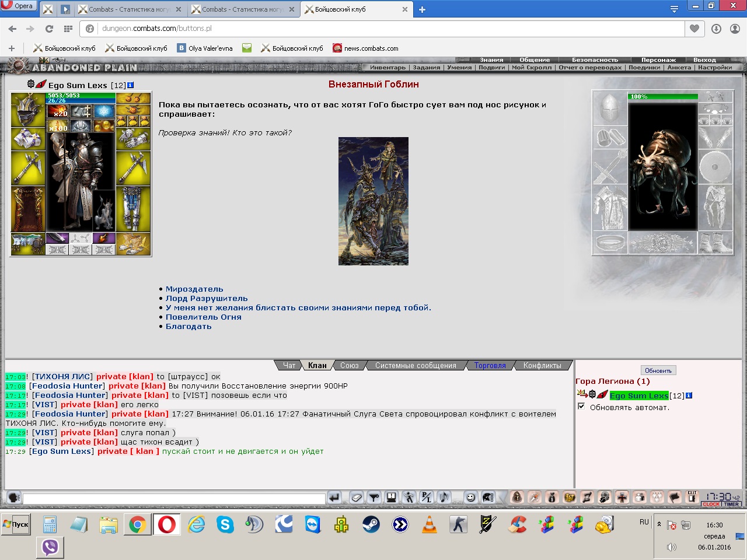747x560 pixels.
Task: Click the eraser clear-chat icon
Action: tap(357, 498)
